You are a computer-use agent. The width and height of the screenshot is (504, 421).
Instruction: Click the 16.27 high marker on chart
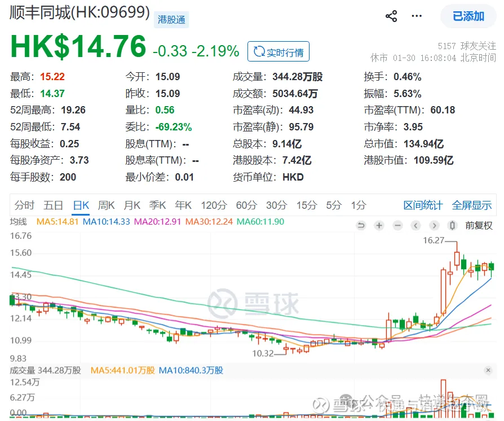434,240
